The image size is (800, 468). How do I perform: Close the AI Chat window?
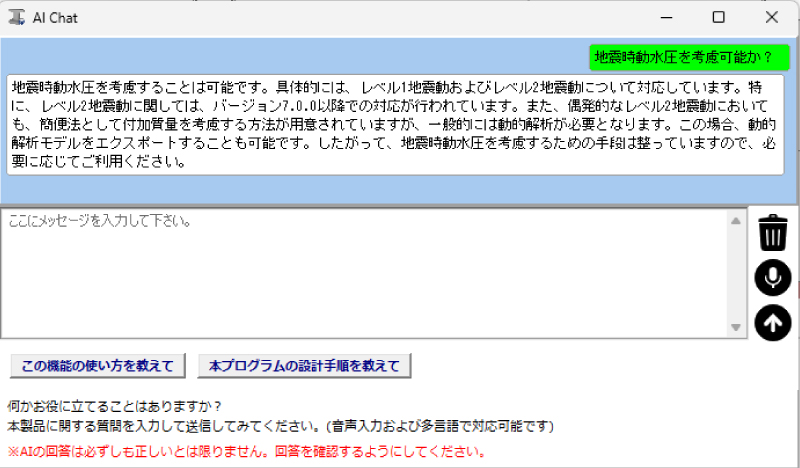tap(772, 17)
